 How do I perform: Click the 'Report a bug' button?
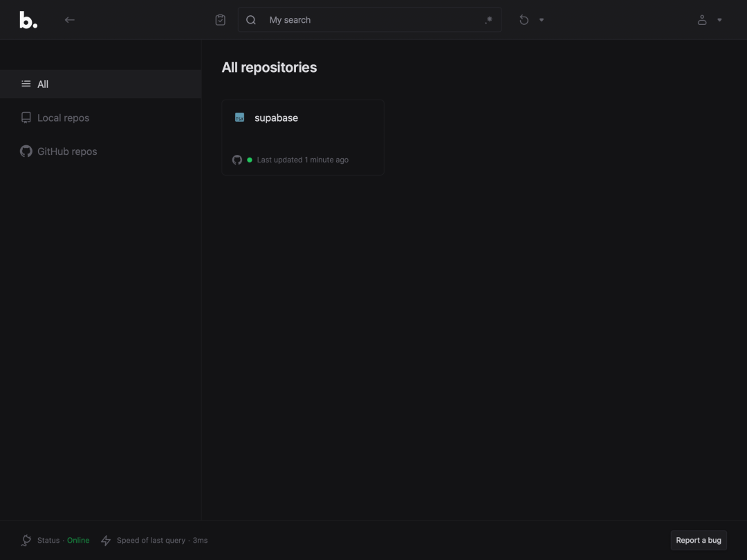699,541
